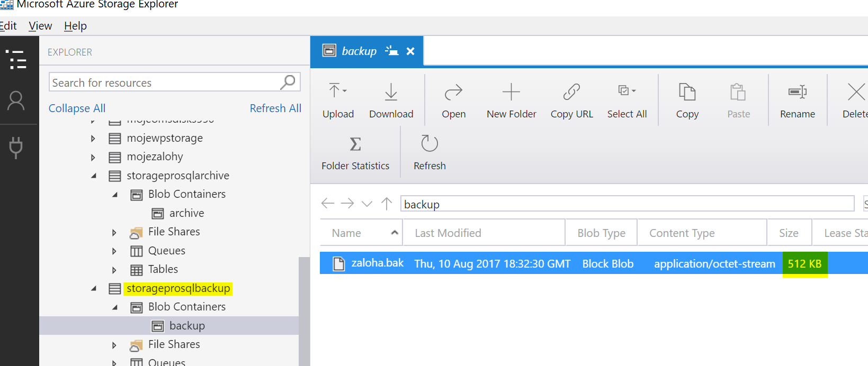Image resolution: width=868 pixels, height=366 pixels.
Task: Open the account management sidebar icon
Action: 16,100
